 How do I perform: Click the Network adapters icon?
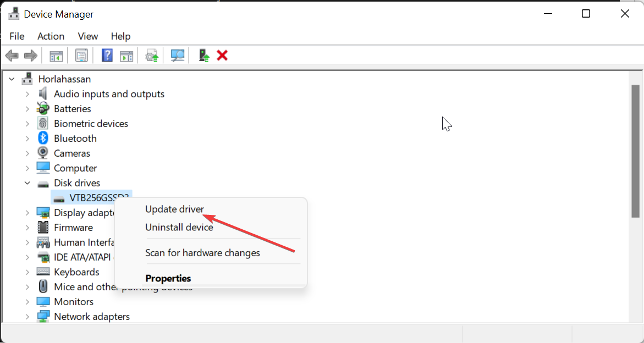click(43, 316)
